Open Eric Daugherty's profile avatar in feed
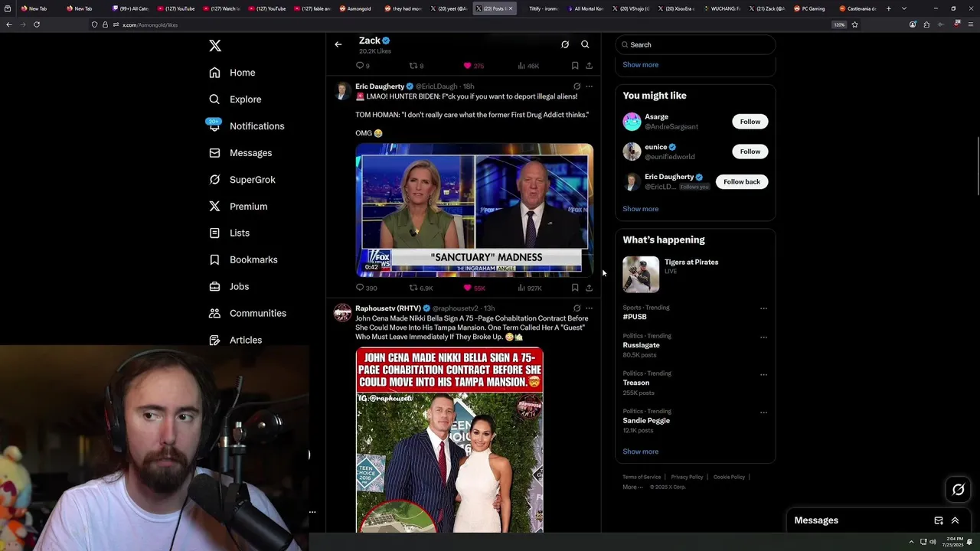 click(x=342, y=91)
